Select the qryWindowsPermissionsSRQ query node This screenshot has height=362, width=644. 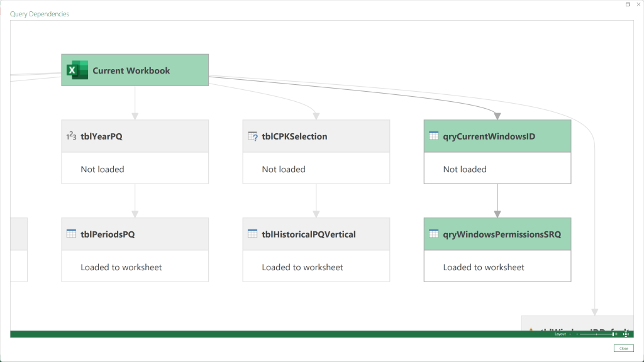(497, 250)
